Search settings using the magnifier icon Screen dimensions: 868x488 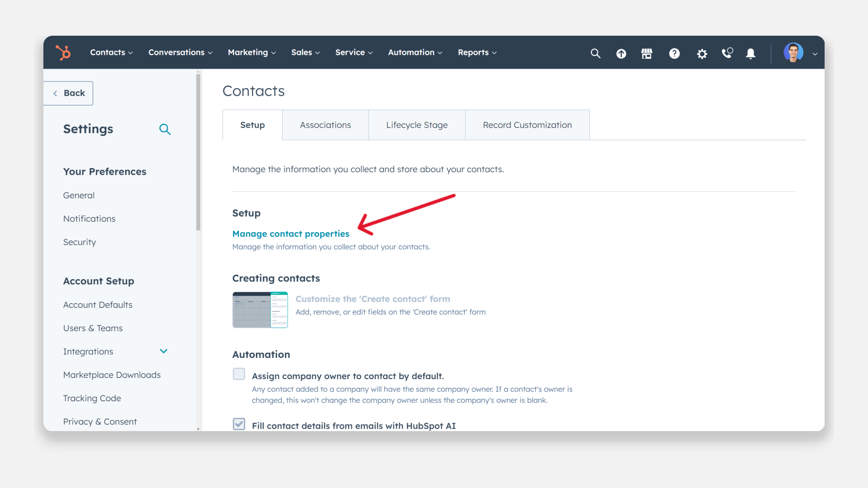point(165,129)
